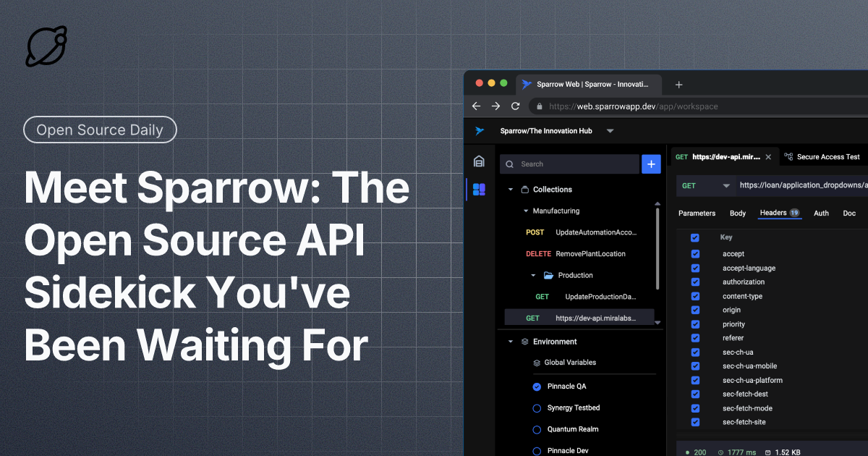Click the Headers count badge 19
This screenshot has width=868, height=456.
794,213
